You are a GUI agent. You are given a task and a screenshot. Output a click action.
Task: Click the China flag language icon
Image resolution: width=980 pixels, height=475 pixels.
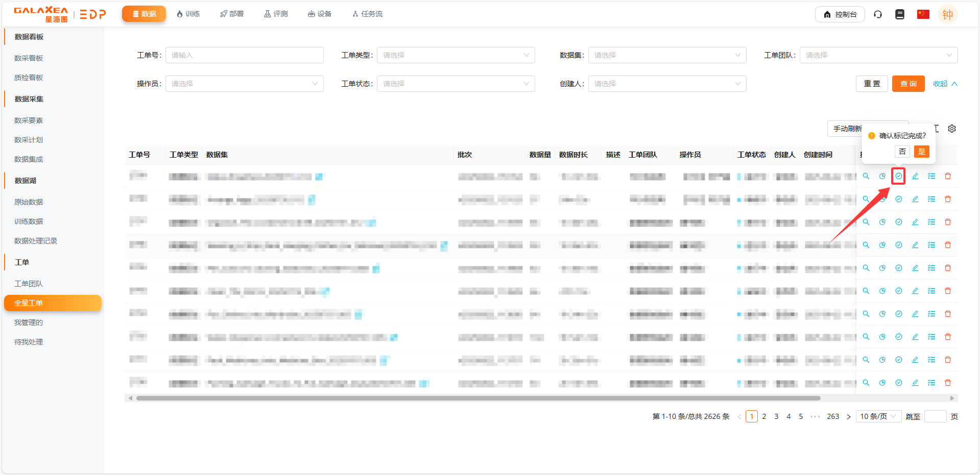coord(923,14)
